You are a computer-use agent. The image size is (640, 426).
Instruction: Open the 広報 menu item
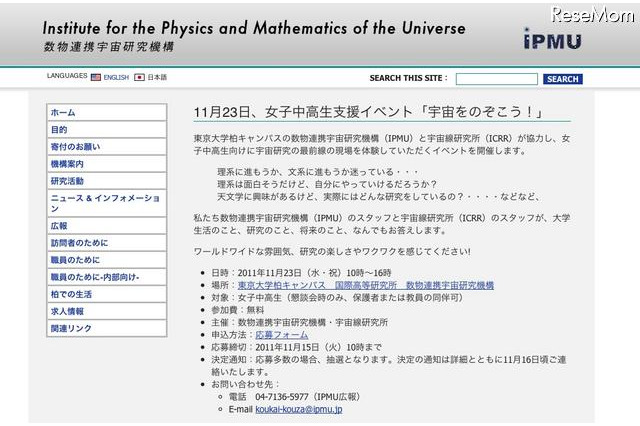coord(107,226)
